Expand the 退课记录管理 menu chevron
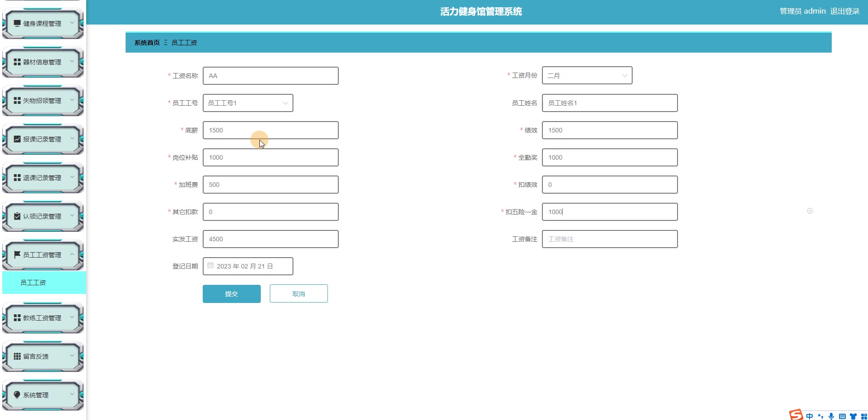The image size is (868, 420). 72,177
